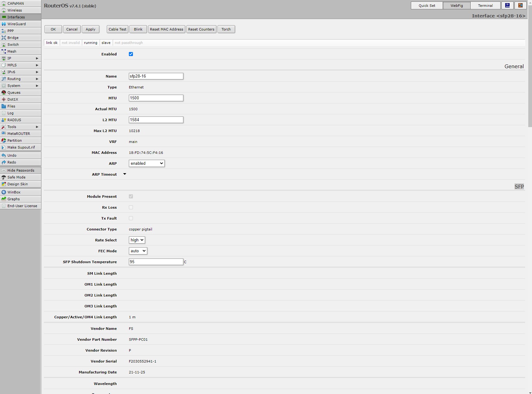Click the Module Present checkbox
Viewport: 532px width, 394px height.
(131, 197)
